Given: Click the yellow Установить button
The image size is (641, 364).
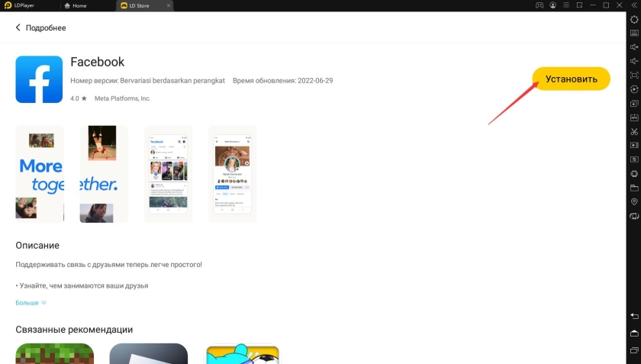Looking at the screenshot, I should pos(571,79).
